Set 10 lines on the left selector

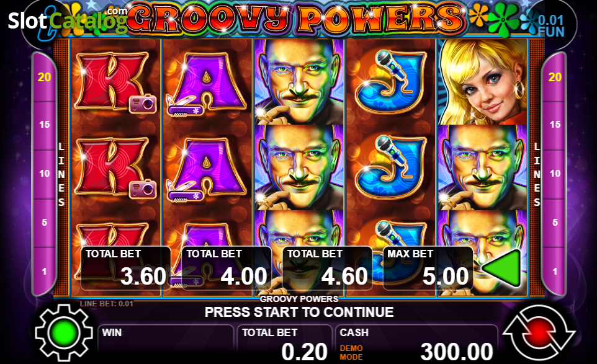click(x=45, y=174)
